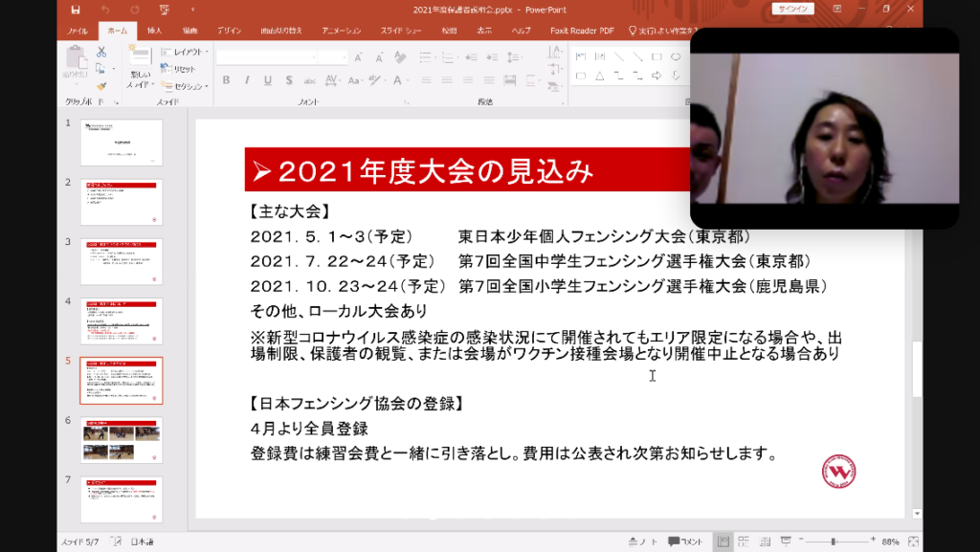Toggle Underline formatting

pos(267,80)
